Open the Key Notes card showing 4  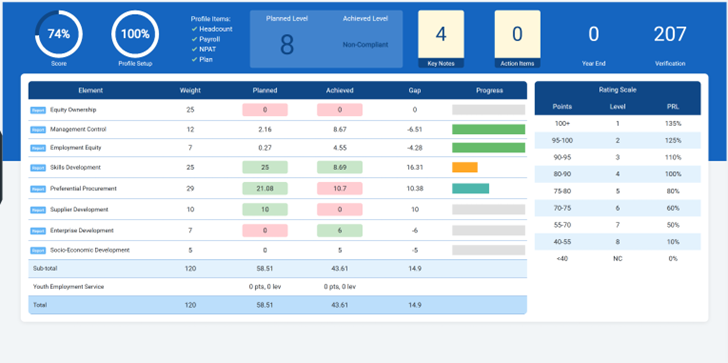pyautogui.click(x=441, y=39)
